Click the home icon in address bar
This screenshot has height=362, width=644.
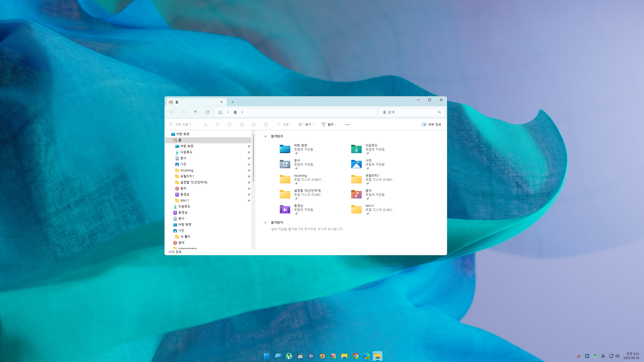pyautogui.click(x=220, y=112)
